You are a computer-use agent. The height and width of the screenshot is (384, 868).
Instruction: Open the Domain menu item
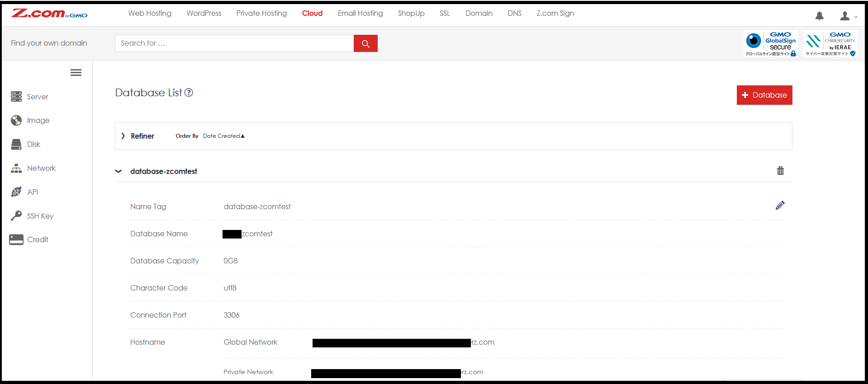click(x=479, y=14)
